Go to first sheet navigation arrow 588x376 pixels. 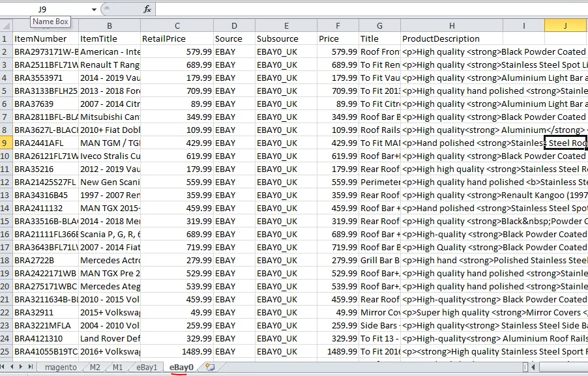pyautogui.click(x=3, y=367)
